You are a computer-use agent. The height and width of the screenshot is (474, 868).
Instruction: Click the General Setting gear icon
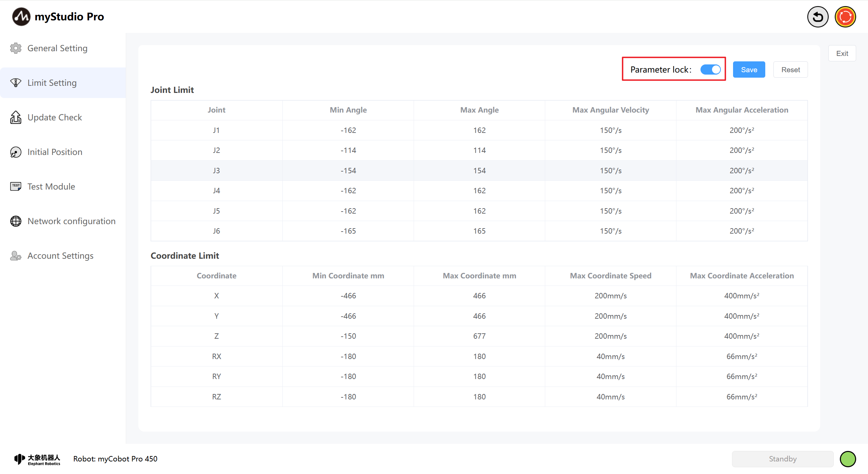16,48
